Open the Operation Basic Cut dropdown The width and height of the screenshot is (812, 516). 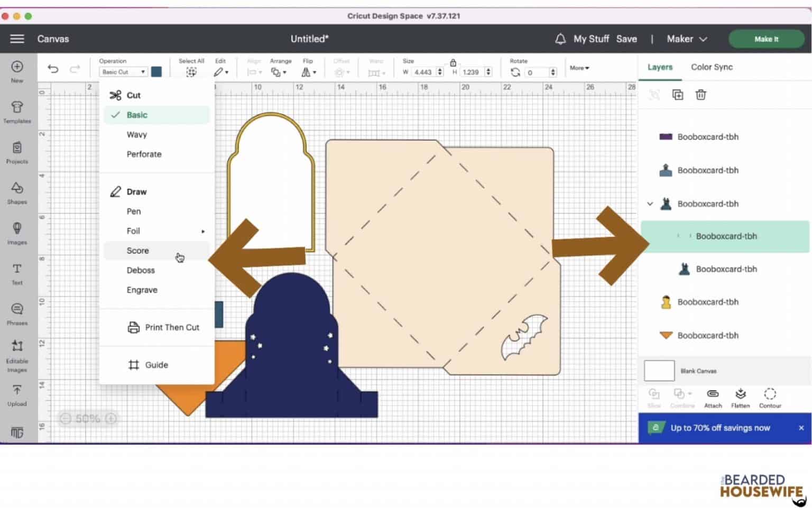(x=124, y=72)
